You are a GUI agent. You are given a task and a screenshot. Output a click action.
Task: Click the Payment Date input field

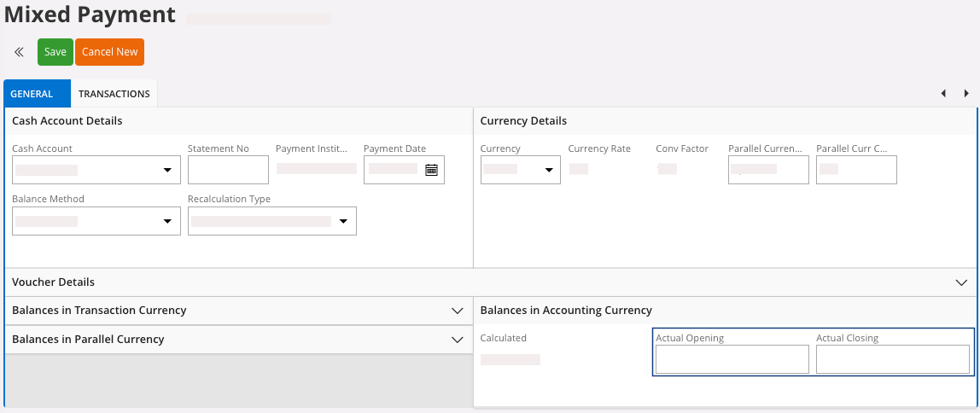click(x=393, y=171)
